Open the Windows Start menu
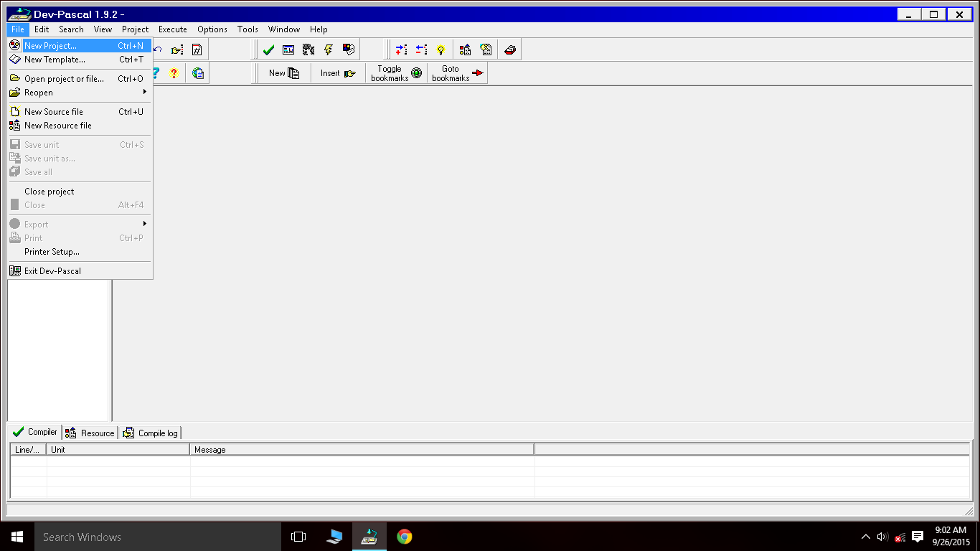980x551 pixels. 17,537
